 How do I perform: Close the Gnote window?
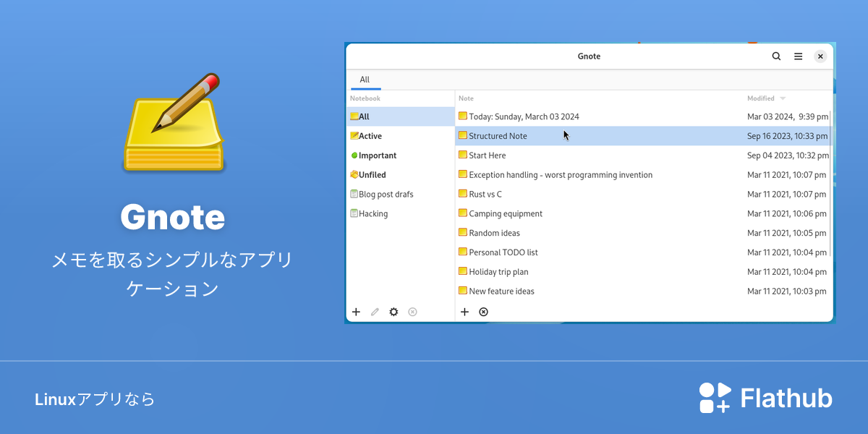(820, 56)
